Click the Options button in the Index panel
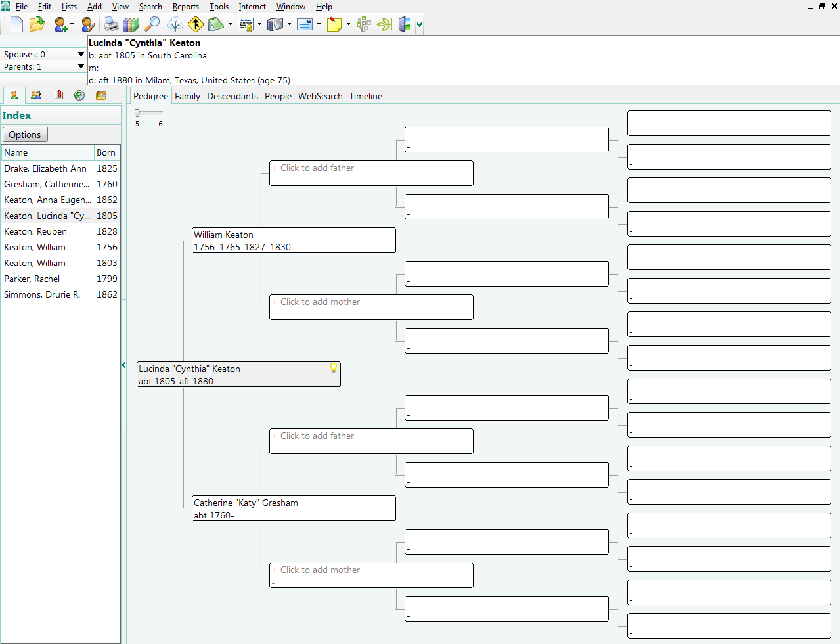 [x=24, y=134]
